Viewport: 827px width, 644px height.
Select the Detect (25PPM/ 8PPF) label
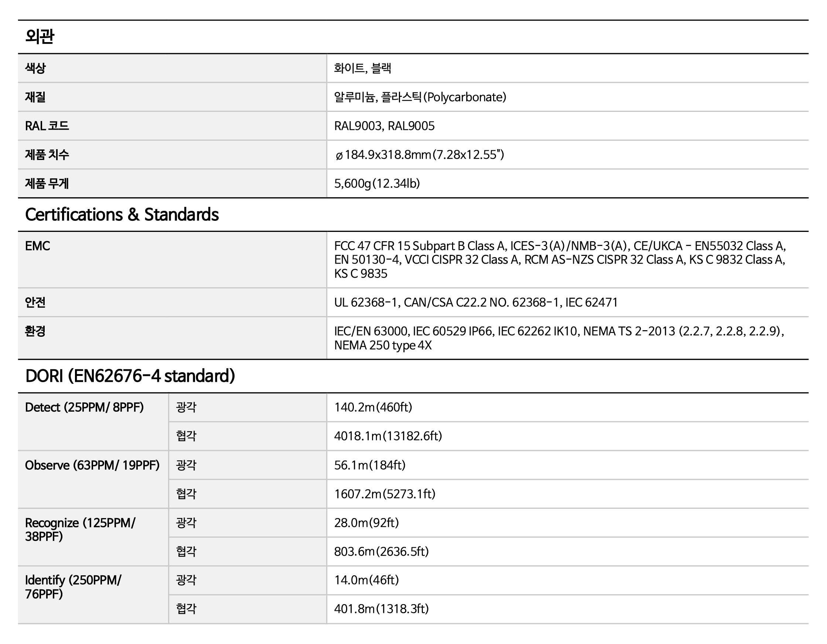[x=84, y=407]
